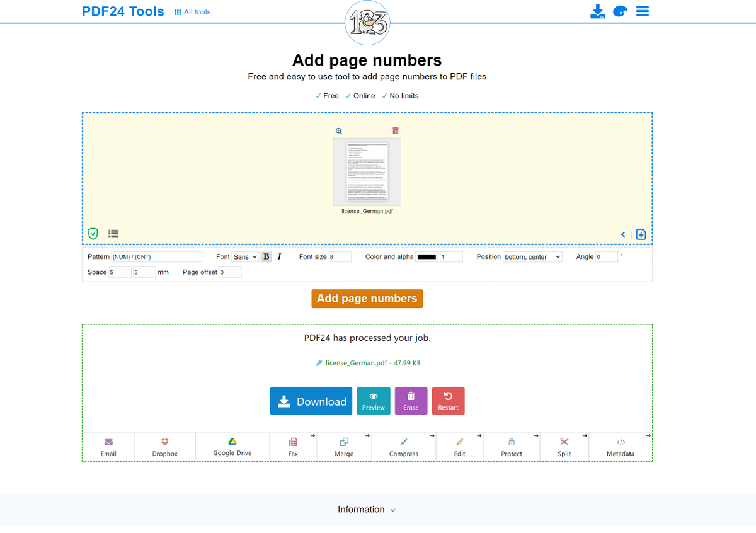
Task: Open the Preview eye button
Action: 374,401
